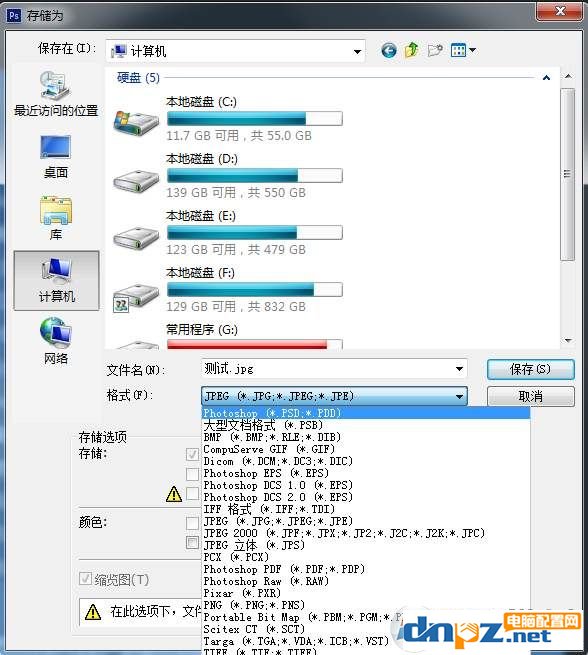The image size is (588, 655).
Task: Select the Libraries (库) shortcut
Action: click(56, 218)
